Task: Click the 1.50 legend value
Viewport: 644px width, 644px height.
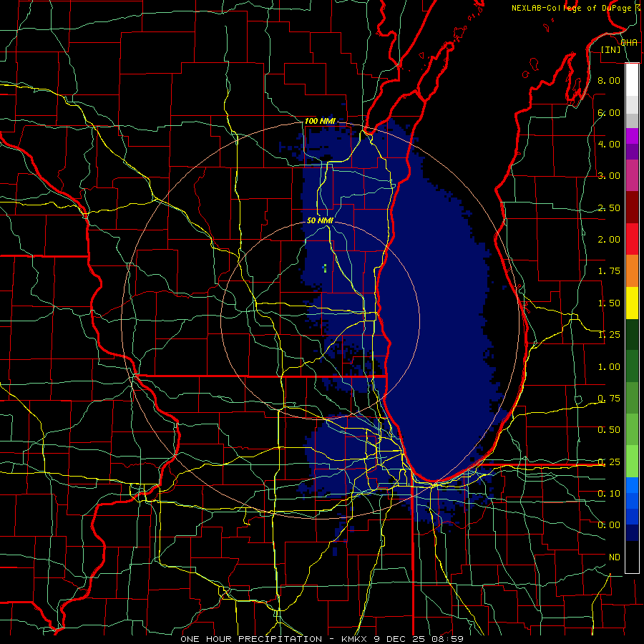Action: (x=608, y=303)
